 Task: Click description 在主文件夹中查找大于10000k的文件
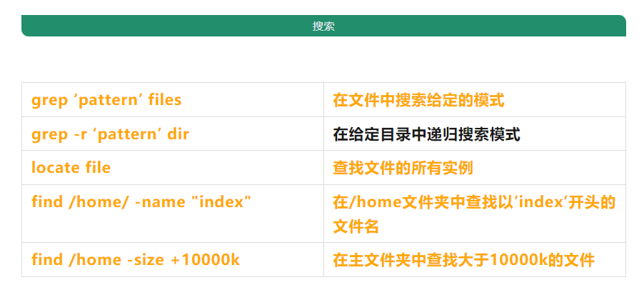463,260
